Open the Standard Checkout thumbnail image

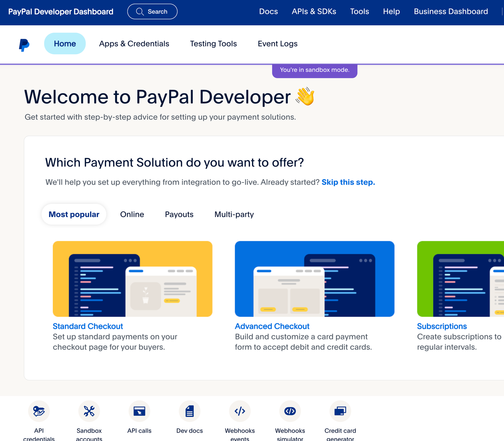(x=133, y=279)
